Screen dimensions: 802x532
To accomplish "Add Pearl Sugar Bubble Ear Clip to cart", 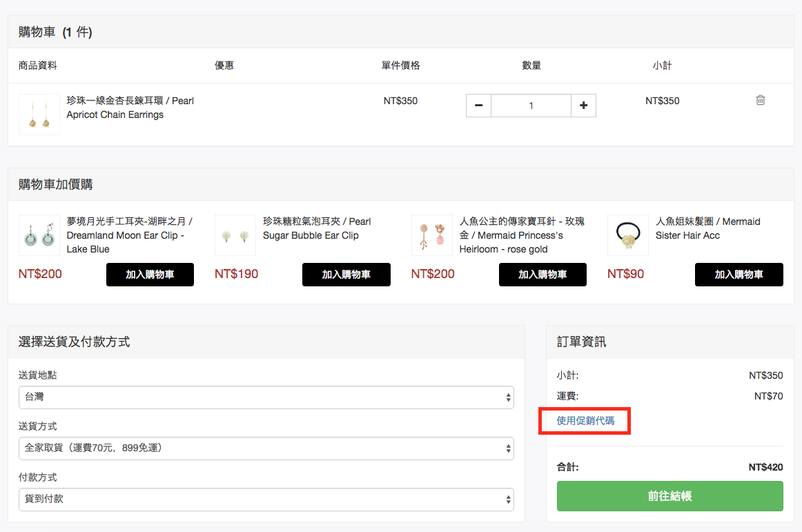I will coord(346,275).
